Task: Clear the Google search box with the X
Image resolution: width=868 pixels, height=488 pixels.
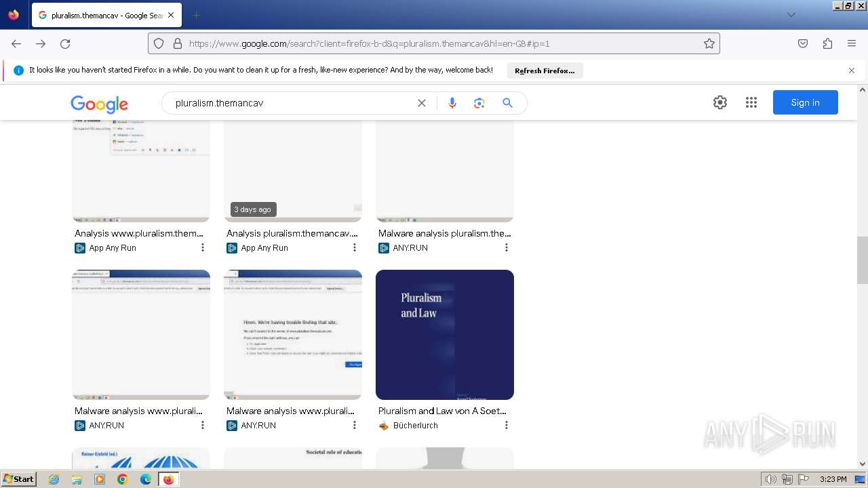Action: pyautogui.click(x=422, y=103)
